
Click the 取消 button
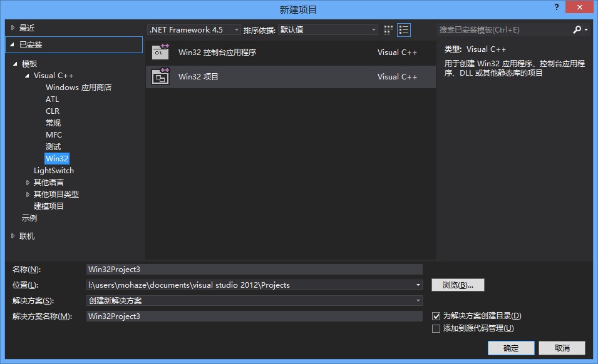point(562,348)
